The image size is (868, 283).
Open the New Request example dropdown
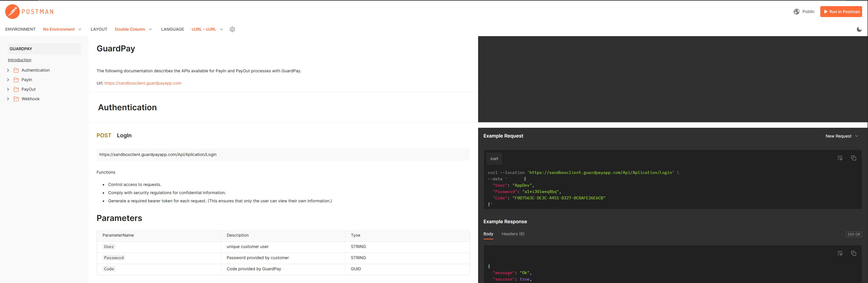(841, 136)
